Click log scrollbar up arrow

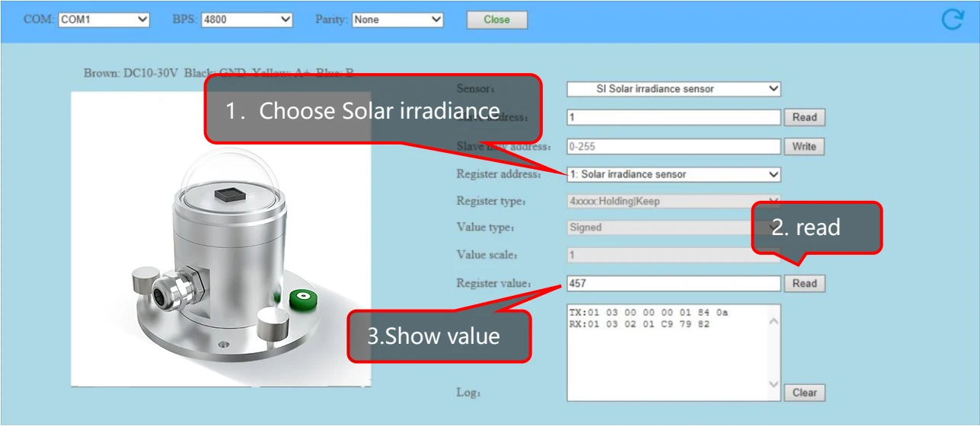click(774, 322)
